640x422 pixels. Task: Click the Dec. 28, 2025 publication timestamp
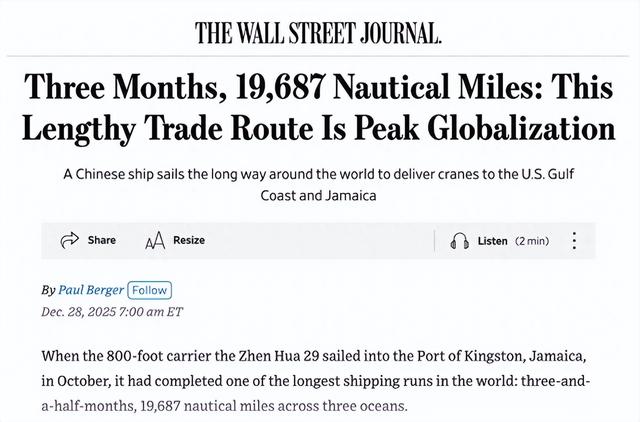pyautogui.click(x=111, y=310)
